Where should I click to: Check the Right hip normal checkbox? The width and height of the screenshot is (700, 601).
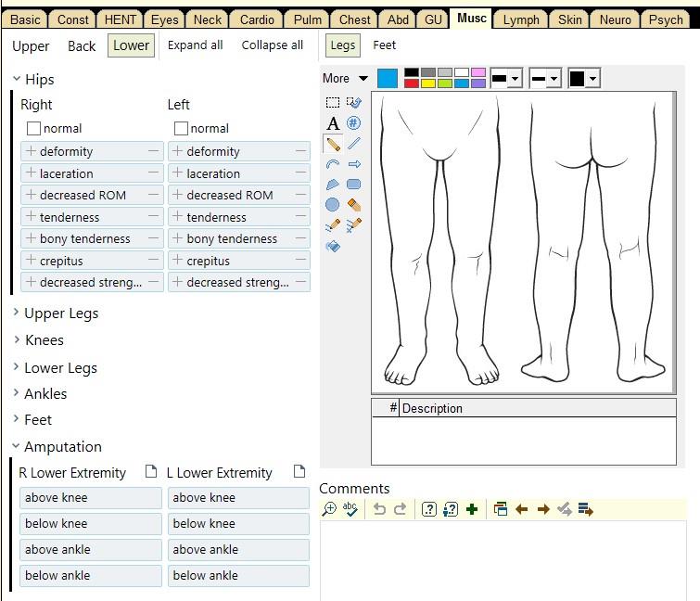[34, 129]
